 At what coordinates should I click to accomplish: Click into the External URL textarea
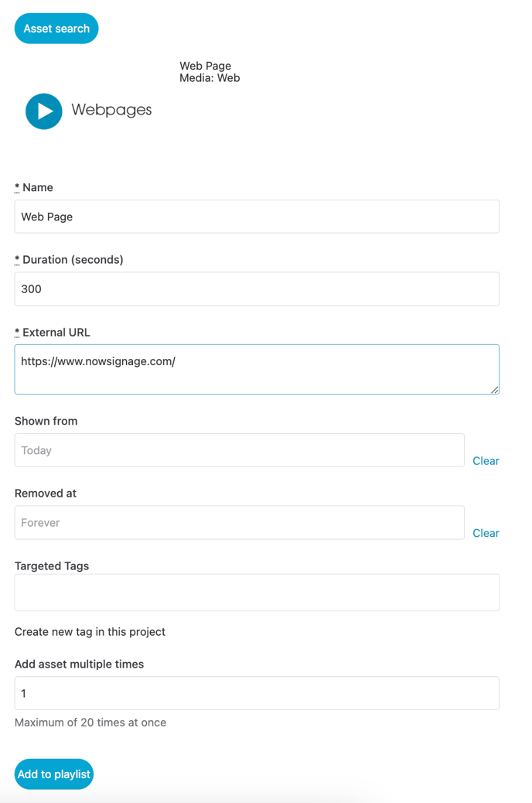click(257, 369)
